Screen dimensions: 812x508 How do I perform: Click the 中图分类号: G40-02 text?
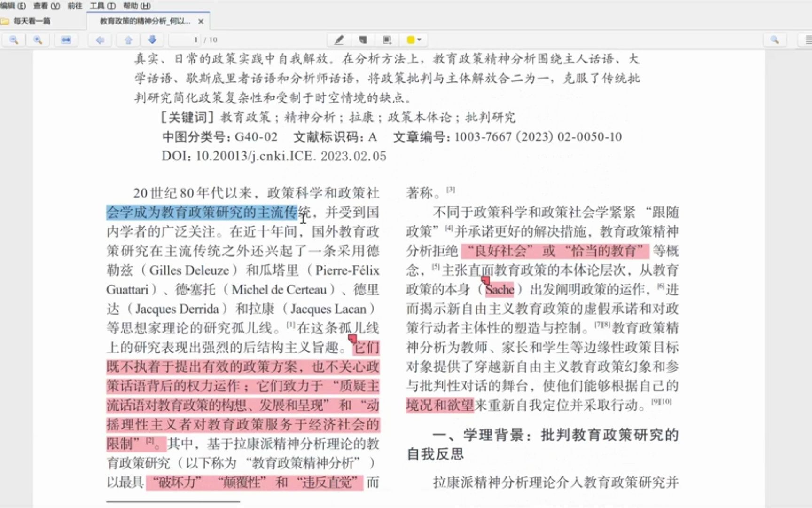pos(220,137)
